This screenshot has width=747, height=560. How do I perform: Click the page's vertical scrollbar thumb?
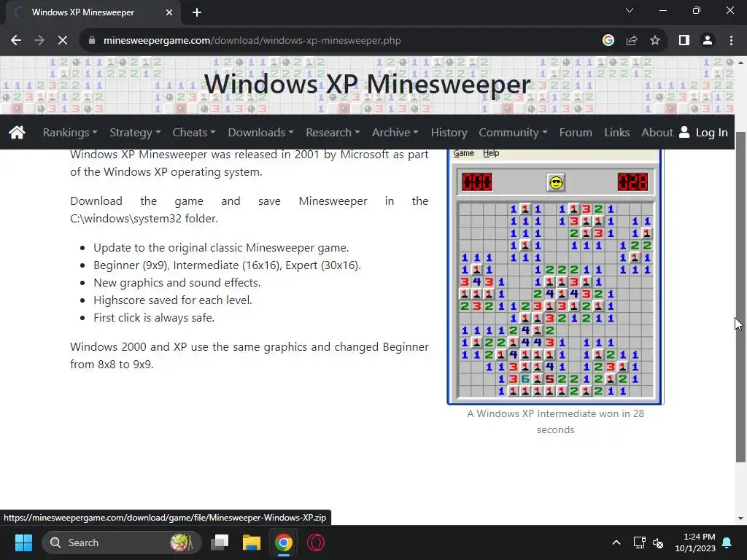[740, 296]
